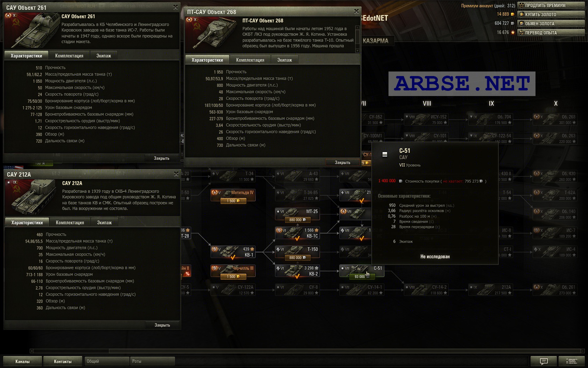Open the Казарма menu tab
Viewport: 588px width, 368px height.
[x=376, y=41]
